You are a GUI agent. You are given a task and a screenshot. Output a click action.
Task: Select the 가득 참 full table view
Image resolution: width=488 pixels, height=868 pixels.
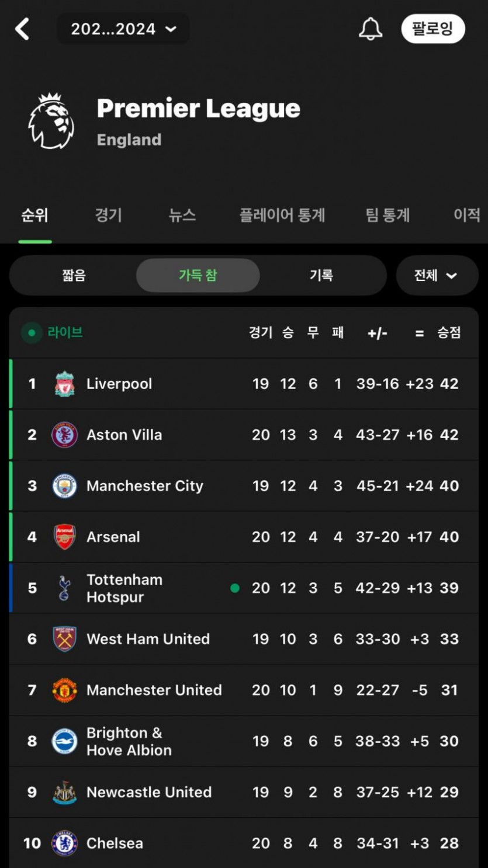(198, 275)
